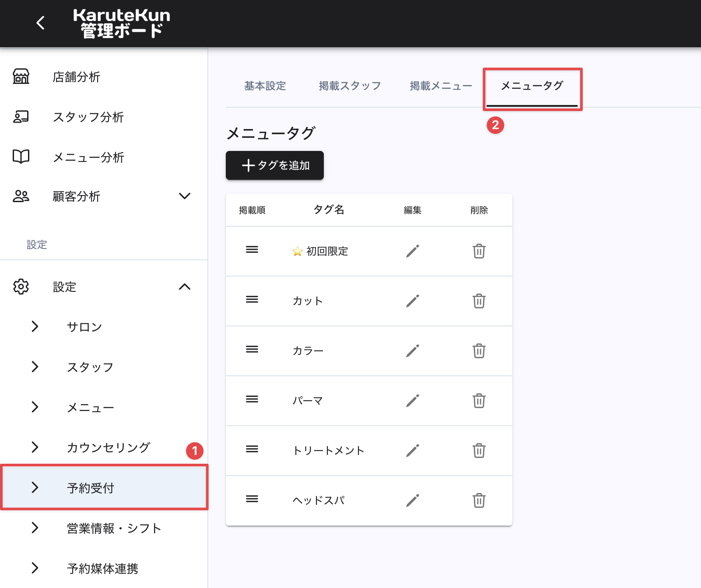The height and width of the screenshot is (588, 701).
Task: Click drag handle for カラー row
Action: pos(252,350)
